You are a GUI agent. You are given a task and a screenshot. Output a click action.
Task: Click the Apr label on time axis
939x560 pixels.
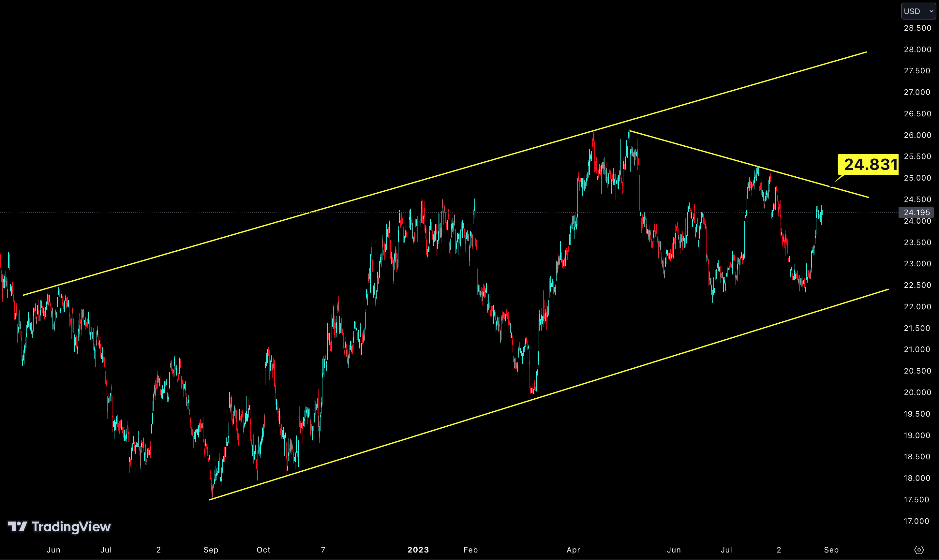(x=573, y=550)
